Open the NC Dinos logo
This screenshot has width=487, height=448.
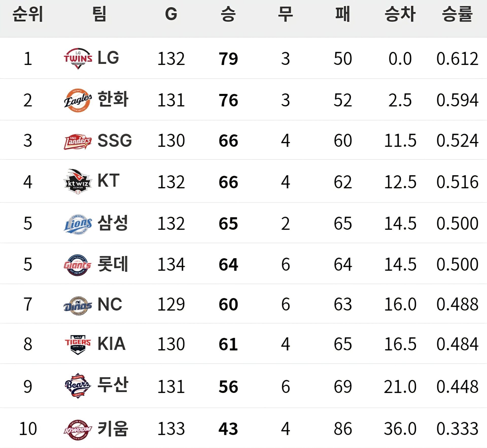click(x=78, y=306)
